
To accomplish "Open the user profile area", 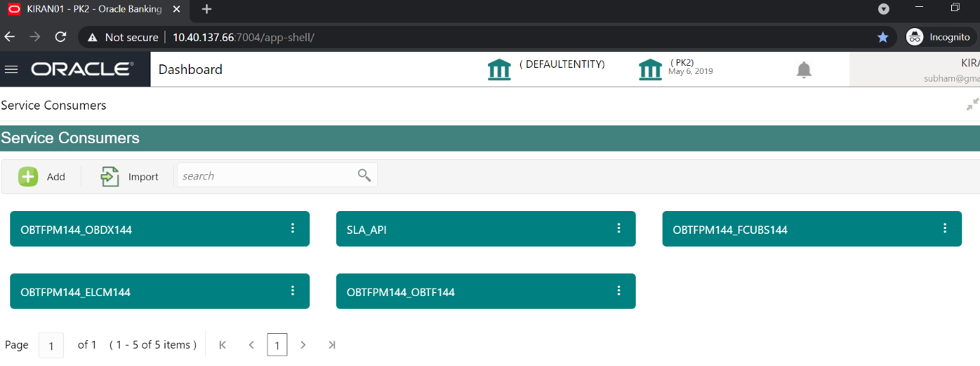I will tap(915, 69).
